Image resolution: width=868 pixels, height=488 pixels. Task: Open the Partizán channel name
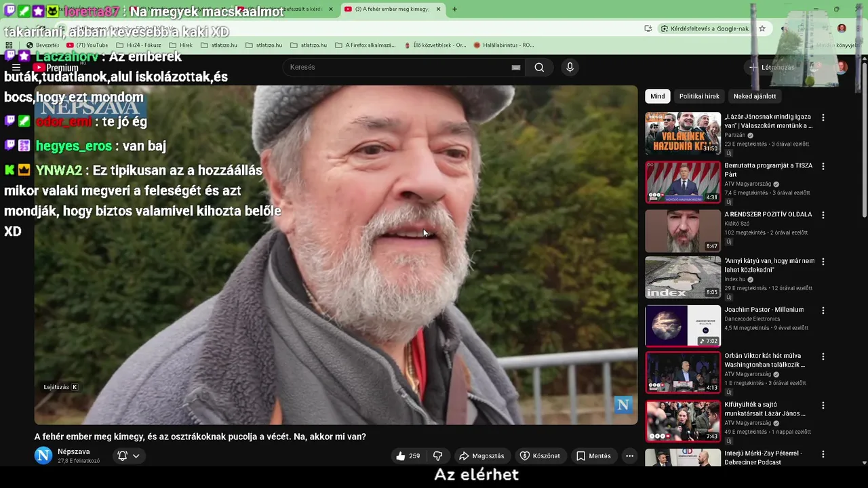click(735, 135)
